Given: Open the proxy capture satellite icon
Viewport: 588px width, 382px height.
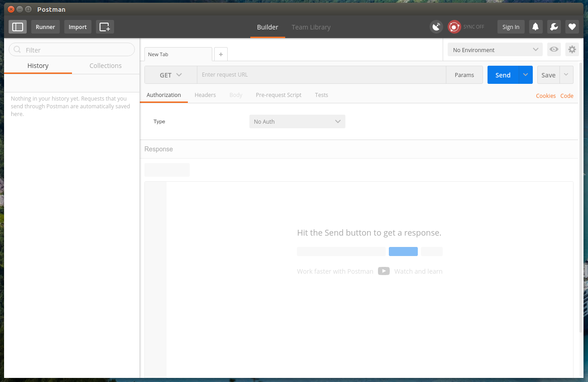Looking at the screenshot, I should [436, 27].
